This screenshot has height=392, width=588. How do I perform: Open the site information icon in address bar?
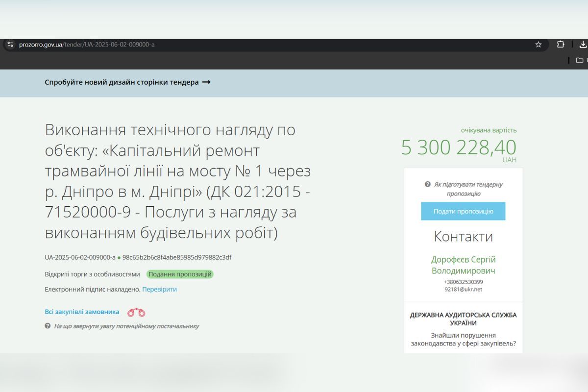[10, 45]
